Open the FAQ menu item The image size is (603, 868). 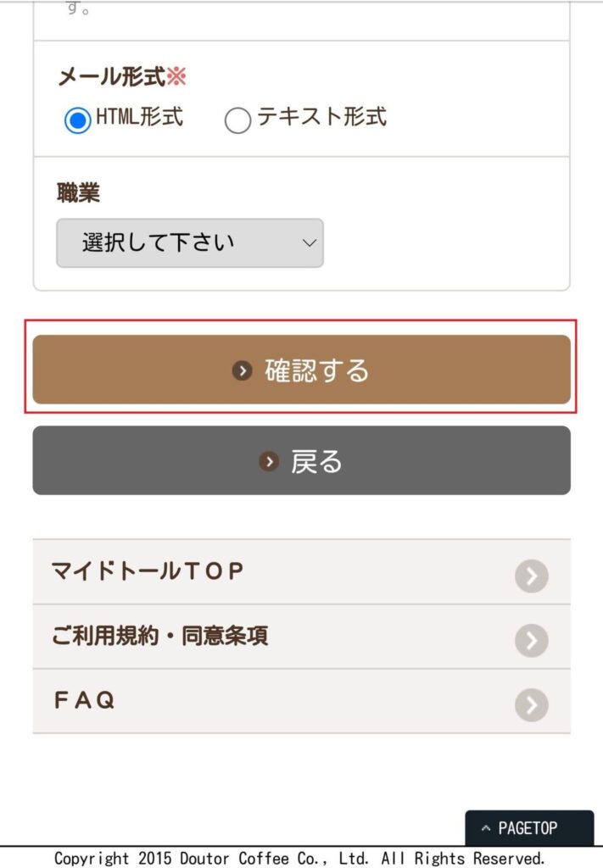point(302,701)
